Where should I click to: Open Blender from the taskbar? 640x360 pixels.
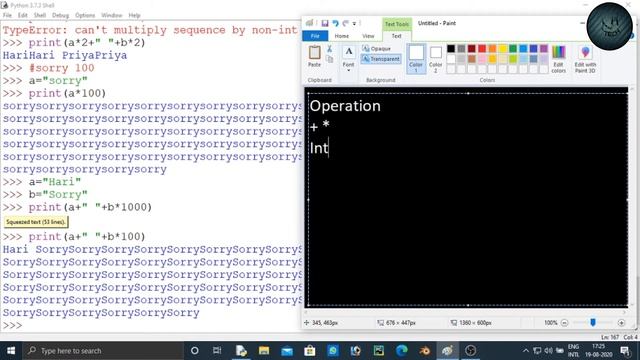click(x=425, y=351)
